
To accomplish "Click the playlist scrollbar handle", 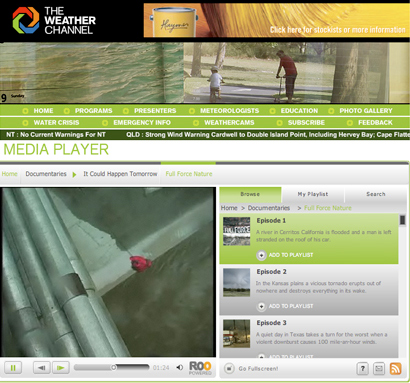I will pyautogui.click(x=402, y=220).
